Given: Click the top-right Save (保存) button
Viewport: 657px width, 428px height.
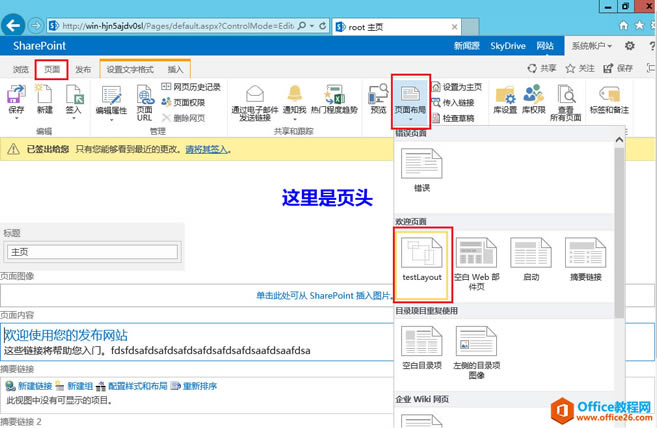Looking at the screenshot, I should [618, 68].
